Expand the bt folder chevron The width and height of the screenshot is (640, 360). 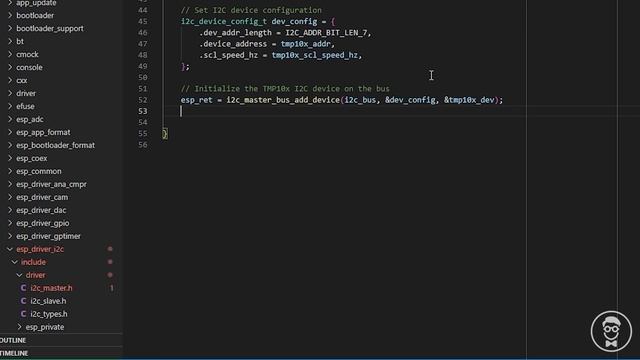click(x=10, y=41)
